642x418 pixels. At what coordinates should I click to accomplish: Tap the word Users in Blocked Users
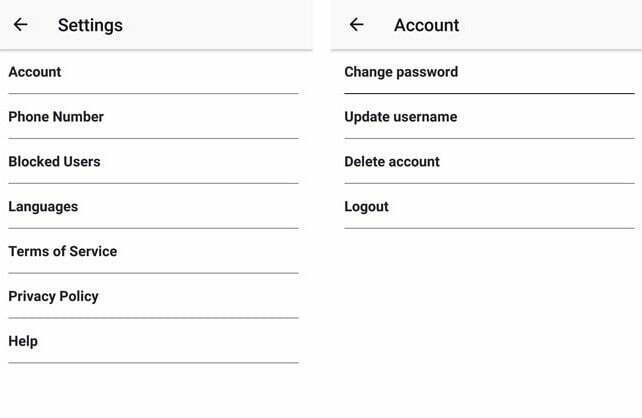pos(82,162)
